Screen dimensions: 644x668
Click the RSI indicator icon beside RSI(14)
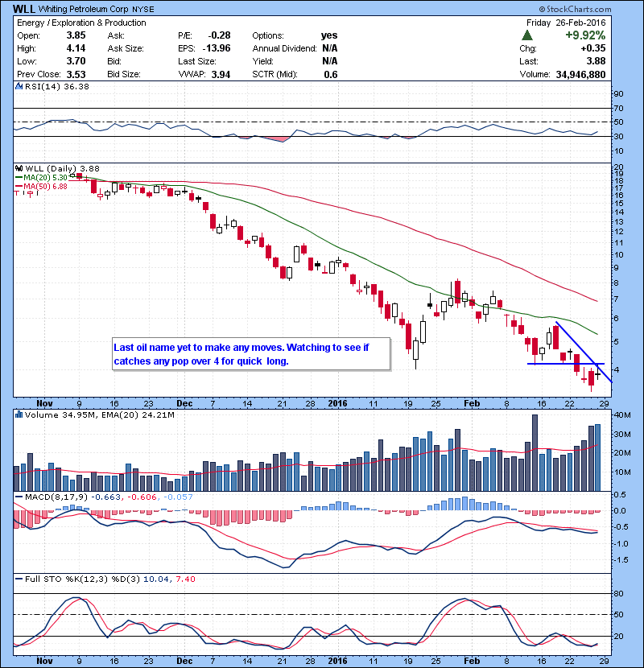point(19,86)
